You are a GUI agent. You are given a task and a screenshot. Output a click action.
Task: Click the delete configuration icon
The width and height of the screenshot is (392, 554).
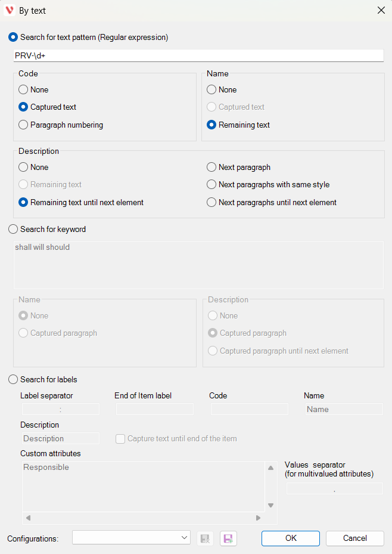coord(205,538)
